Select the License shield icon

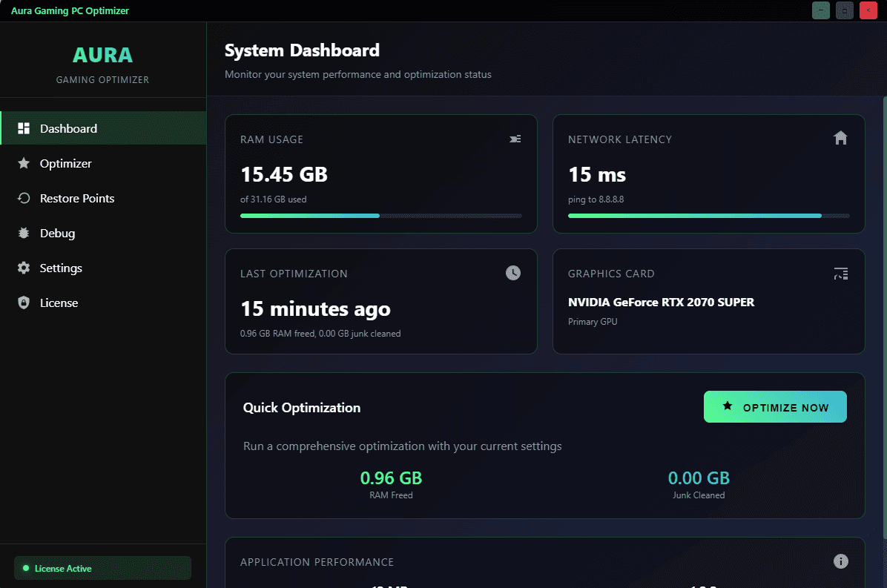tap(24, 302)
